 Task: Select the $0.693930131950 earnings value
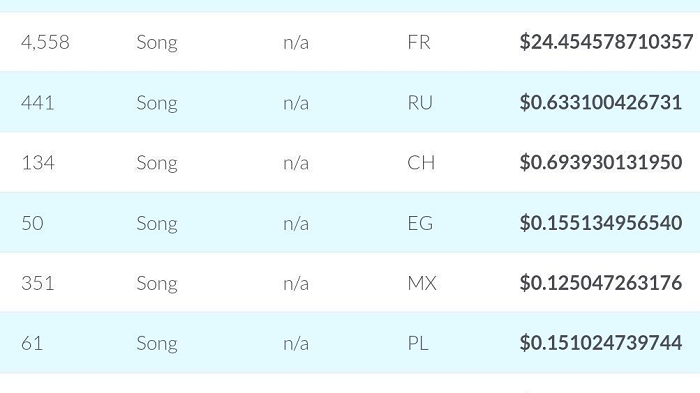600,162
